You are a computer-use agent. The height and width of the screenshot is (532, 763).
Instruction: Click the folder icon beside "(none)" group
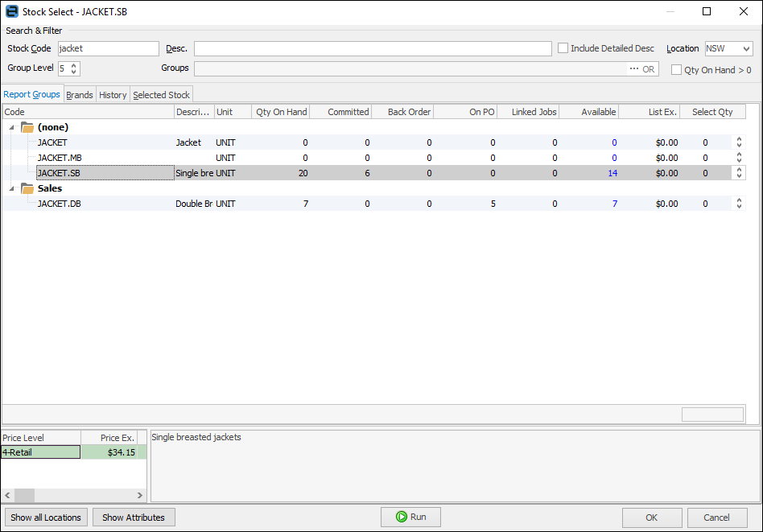(27, 127)
